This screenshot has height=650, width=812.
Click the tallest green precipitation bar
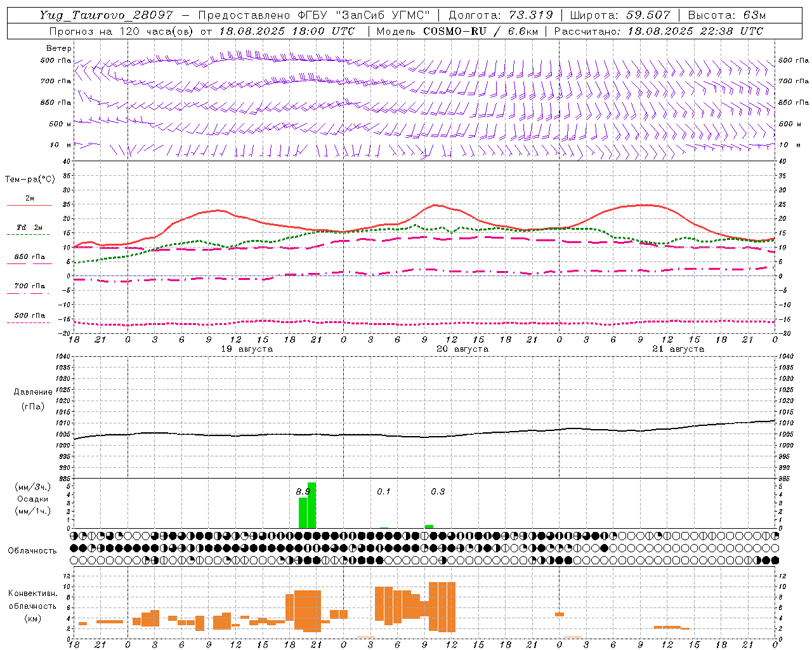(x=311, y=505)
